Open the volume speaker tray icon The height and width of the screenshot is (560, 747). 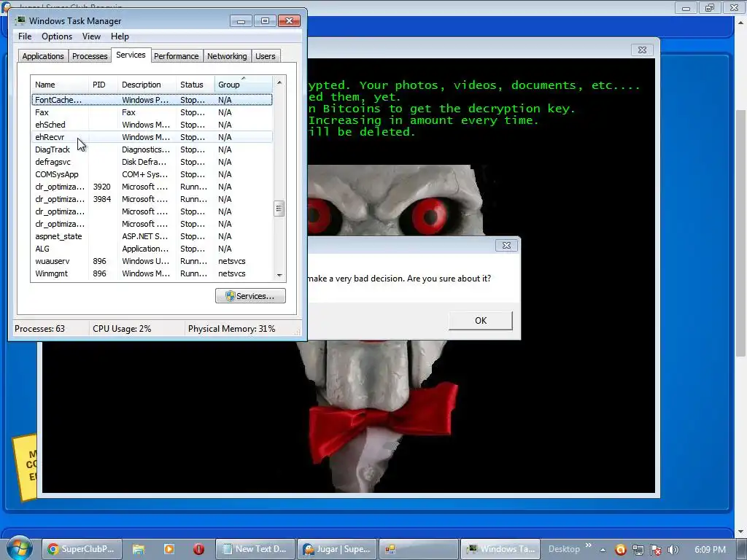(673, 550)
